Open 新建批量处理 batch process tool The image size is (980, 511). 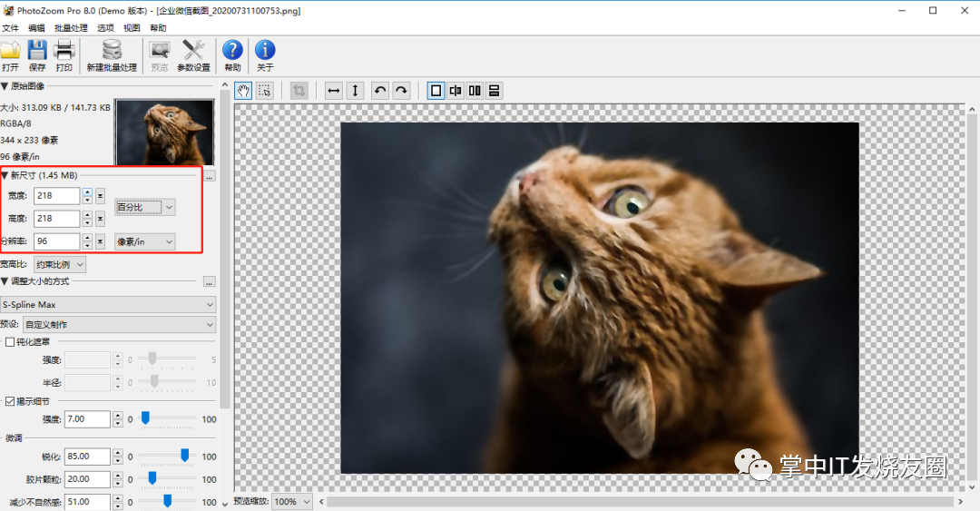pos(112,55)
